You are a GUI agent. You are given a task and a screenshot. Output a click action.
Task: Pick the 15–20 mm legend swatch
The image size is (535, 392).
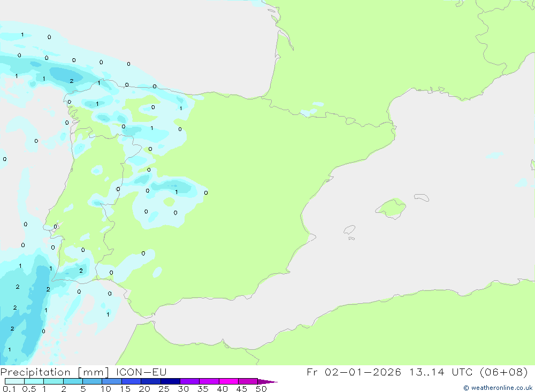tap(132, 381)
